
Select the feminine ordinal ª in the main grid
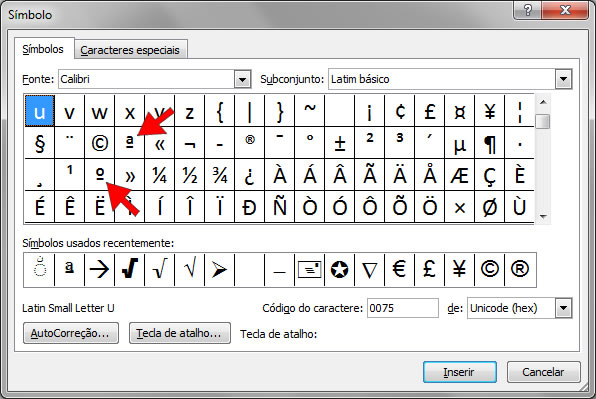pos(130,142)
